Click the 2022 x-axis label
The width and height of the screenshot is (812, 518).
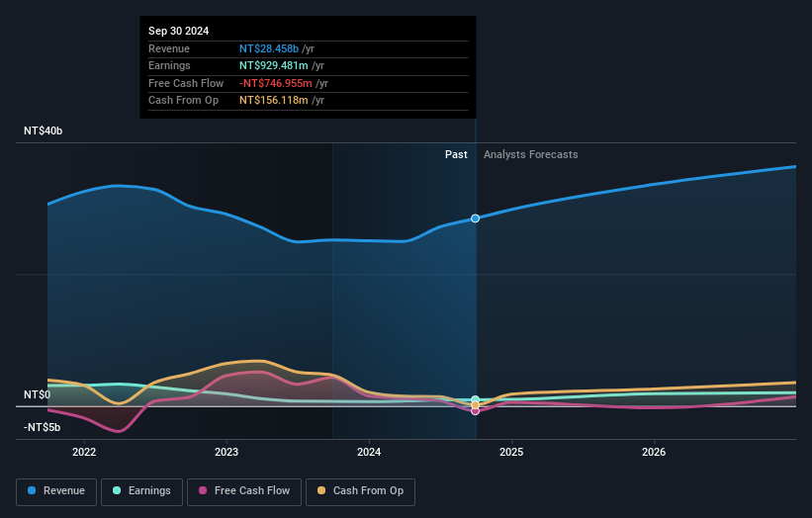tap(84, 453)
